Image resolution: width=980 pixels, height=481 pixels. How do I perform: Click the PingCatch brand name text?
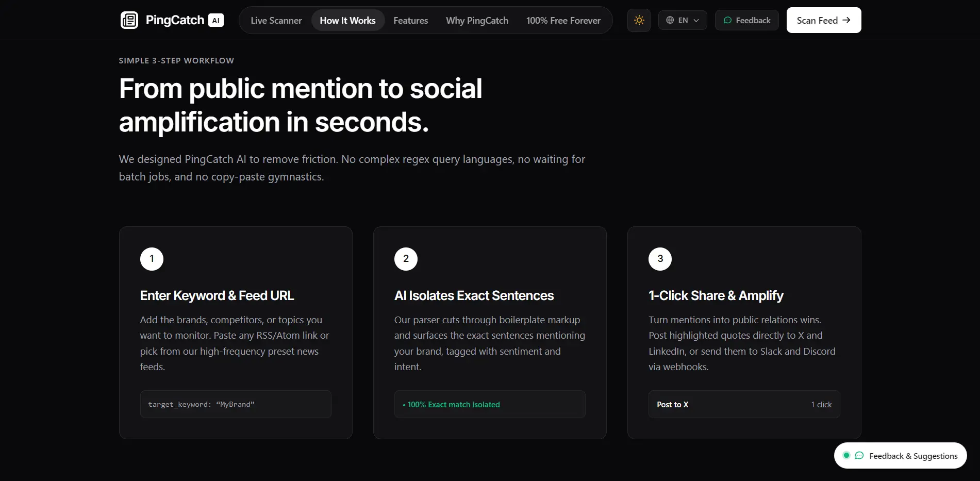(175, 20)
